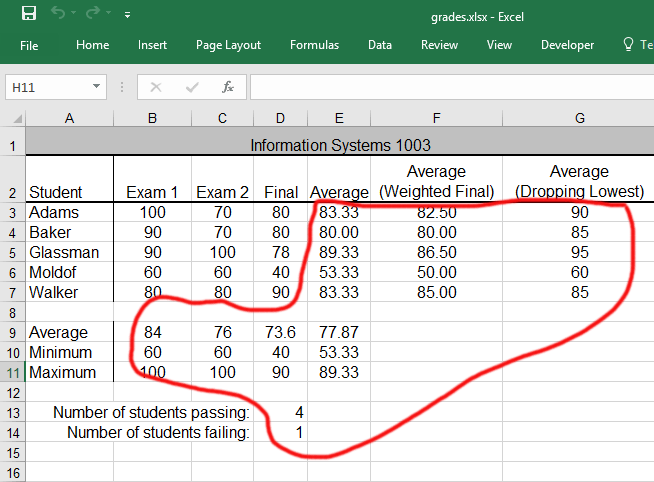This screenshot has width=654, height=482.
Task: Expand the Name Box dropdown arrow
Action: (x=96, y=87)
